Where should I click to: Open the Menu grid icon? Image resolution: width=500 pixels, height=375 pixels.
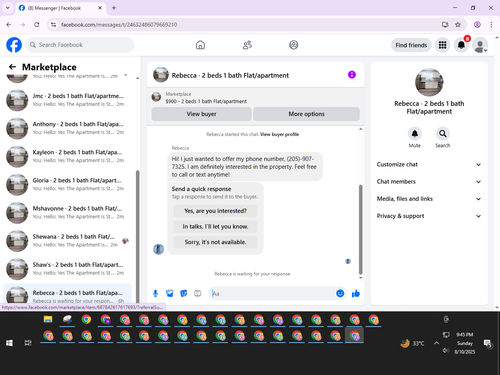tap(442, 45)
